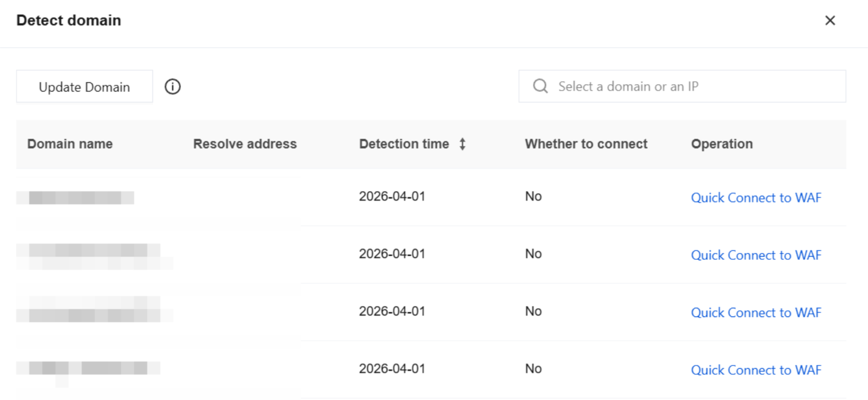The height and width of the screenshot is (400, 868).
Task: Click Quick Connect to WAF in third row
Action: [756, 313]
